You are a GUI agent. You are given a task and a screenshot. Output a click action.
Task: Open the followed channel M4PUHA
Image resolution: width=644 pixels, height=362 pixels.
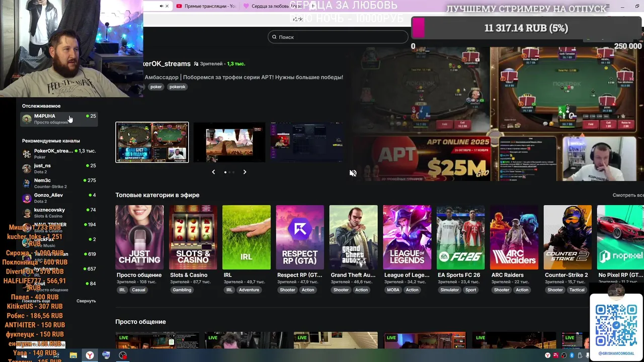pyautogui.click(x=59, y=119)
